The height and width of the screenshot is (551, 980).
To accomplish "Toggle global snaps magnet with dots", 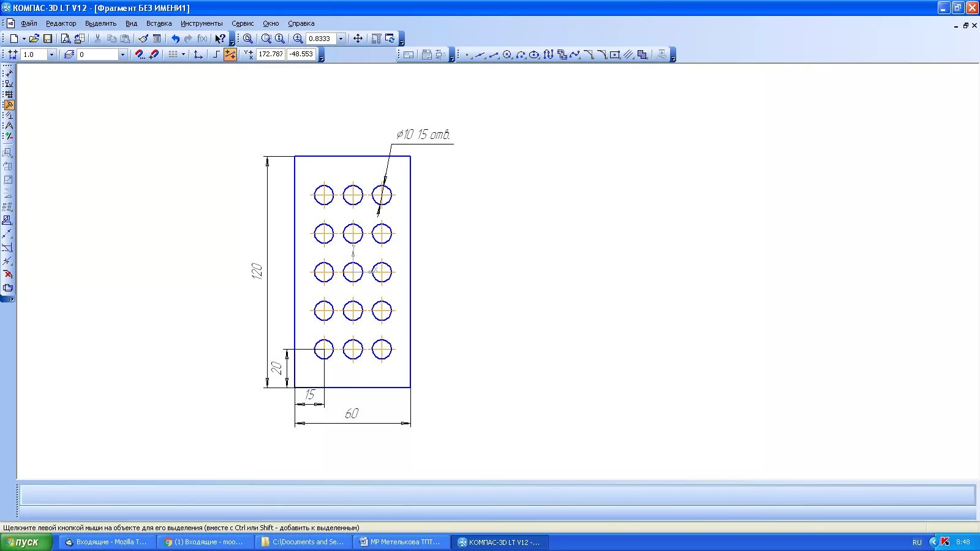I will click(140, 54).
